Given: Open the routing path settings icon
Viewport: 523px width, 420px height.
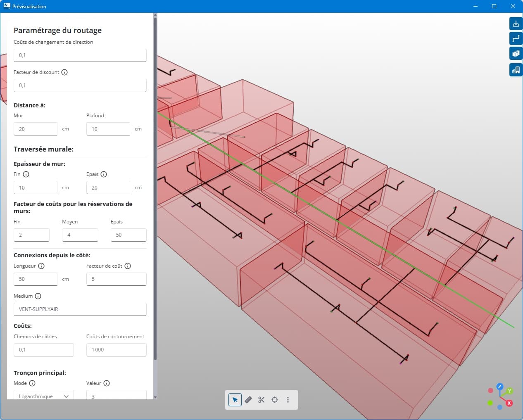Looking at the screenshot, I should click(516, 38).
